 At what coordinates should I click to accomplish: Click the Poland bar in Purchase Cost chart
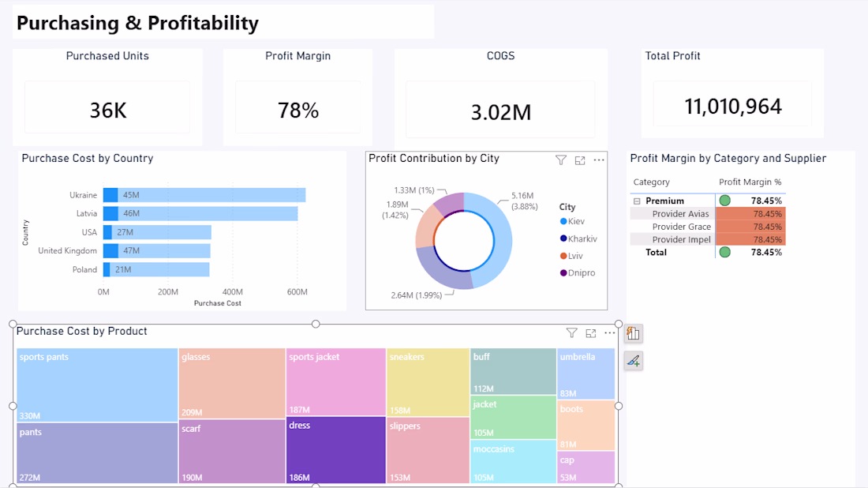(x=156, y=269)
